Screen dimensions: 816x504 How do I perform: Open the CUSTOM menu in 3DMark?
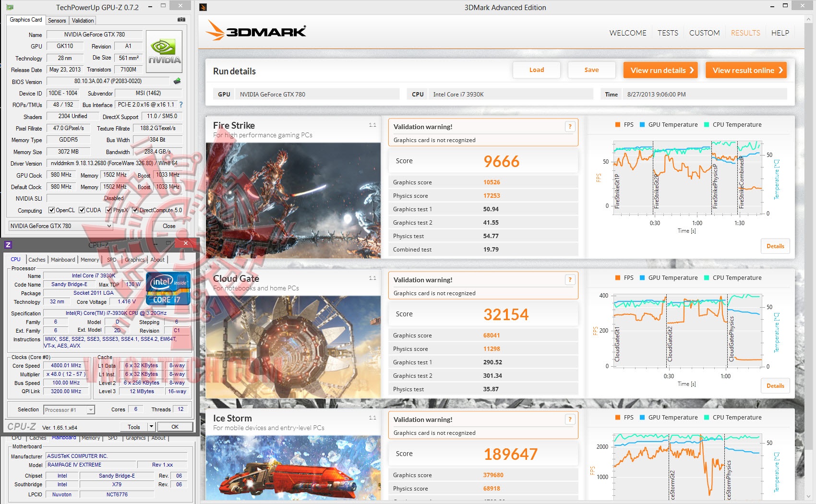tap(705, 33)
